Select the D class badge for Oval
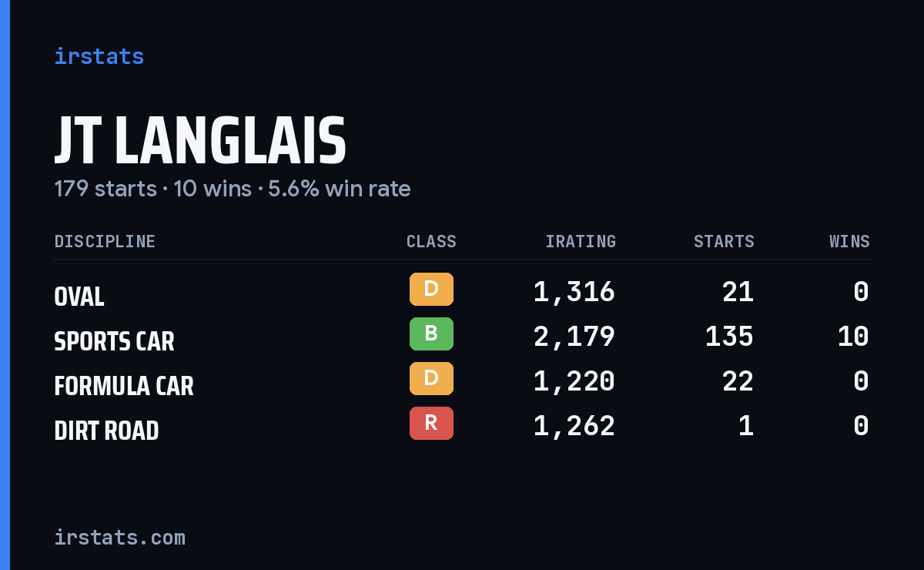924x570 pixels. coord(431,289)
